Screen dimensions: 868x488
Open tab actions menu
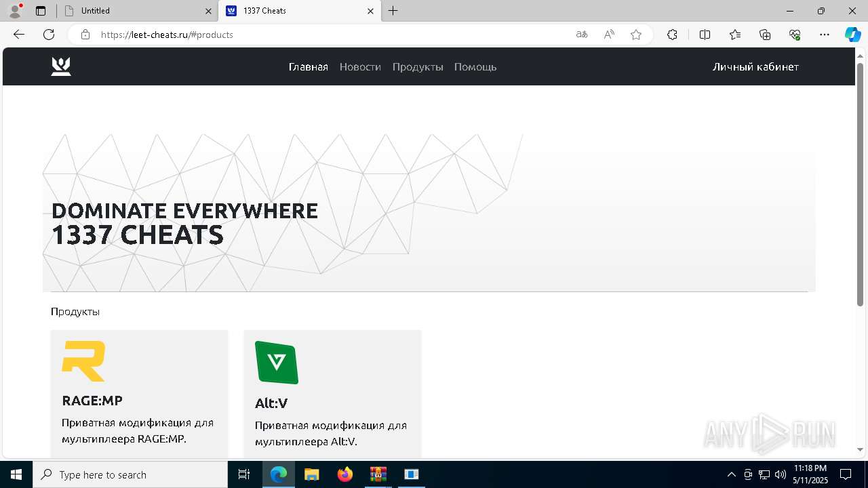(41, 11)
